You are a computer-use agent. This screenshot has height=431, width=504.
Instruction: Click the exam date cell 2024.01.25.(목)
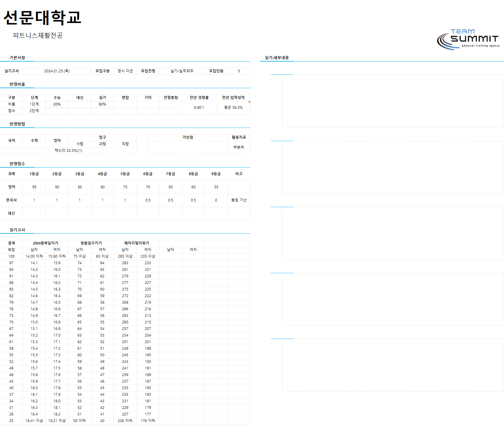tap(57, 71)
